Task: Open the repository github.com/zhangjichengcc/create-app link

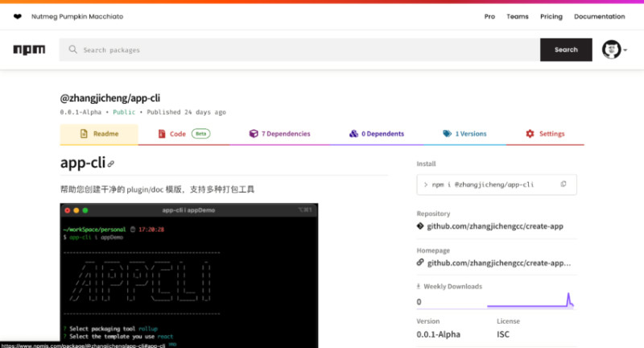Action: pos(495,226)
